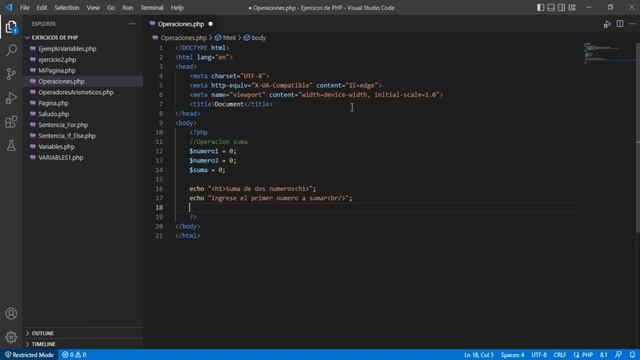Click Spaces: 4 indentation setting
This screenshot has height=360, width=640.
tap(512, 355)
